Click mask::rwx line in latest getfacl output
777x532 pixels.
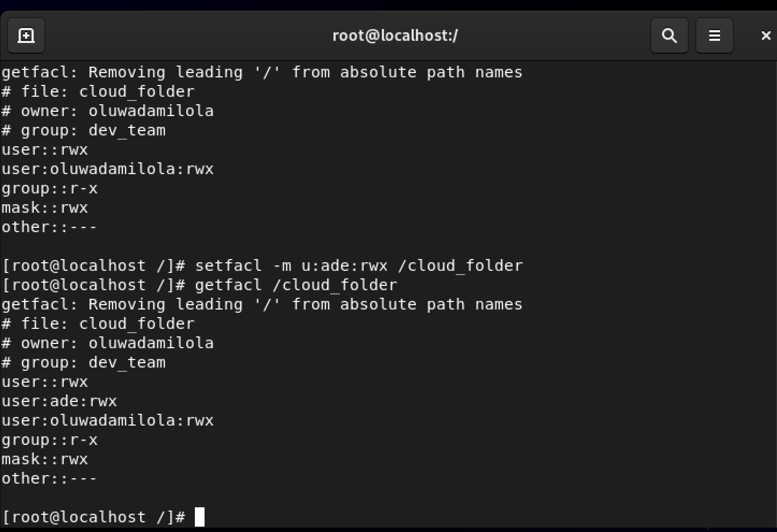[44, 459]
